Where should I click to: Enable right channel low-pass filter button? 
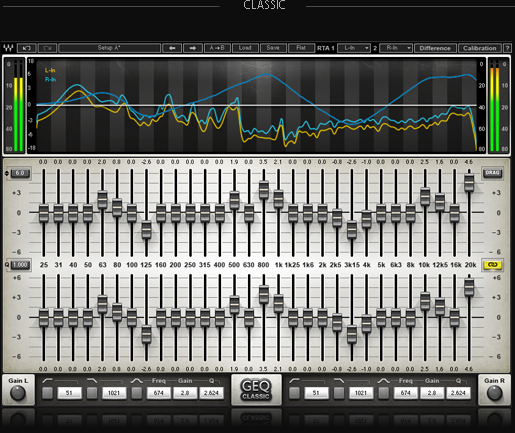coord(339,393)
